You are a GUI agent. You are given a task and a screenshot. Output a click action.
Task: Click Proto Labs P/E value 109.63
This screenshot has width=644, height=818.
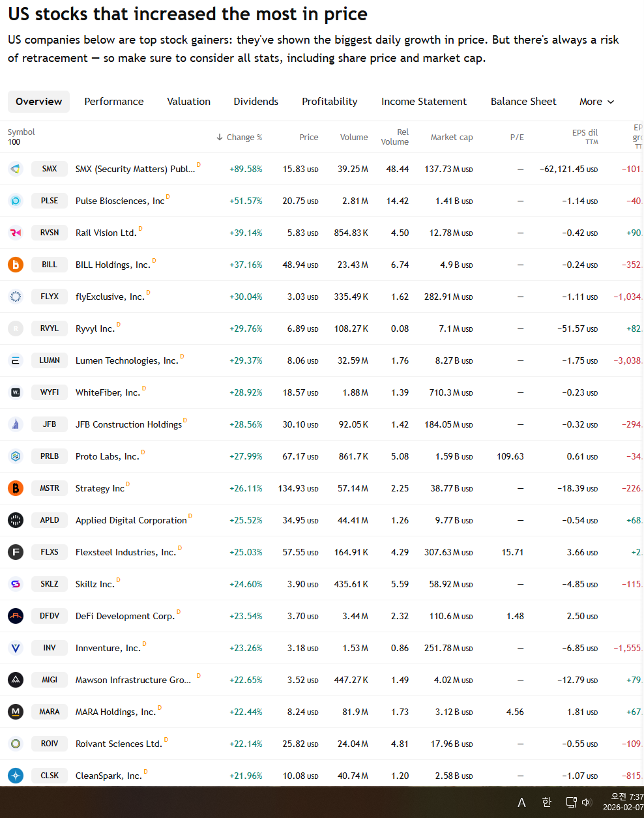tap(510, 456)
